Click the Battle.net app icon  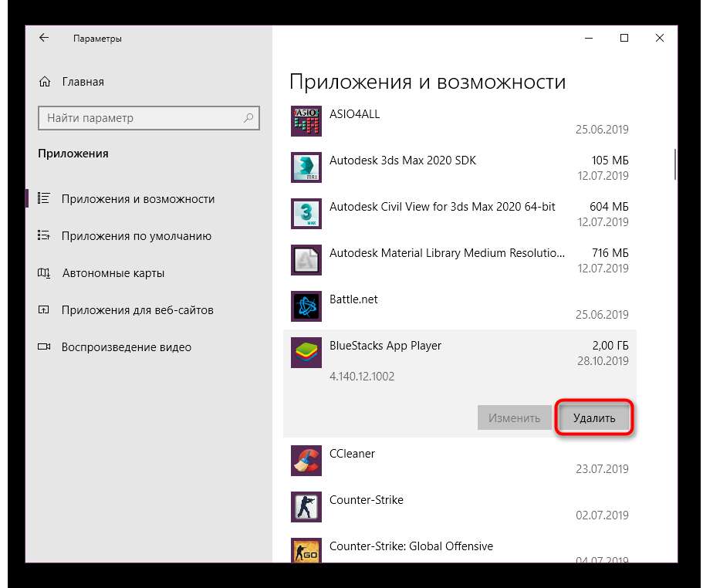tap(306, 306)
